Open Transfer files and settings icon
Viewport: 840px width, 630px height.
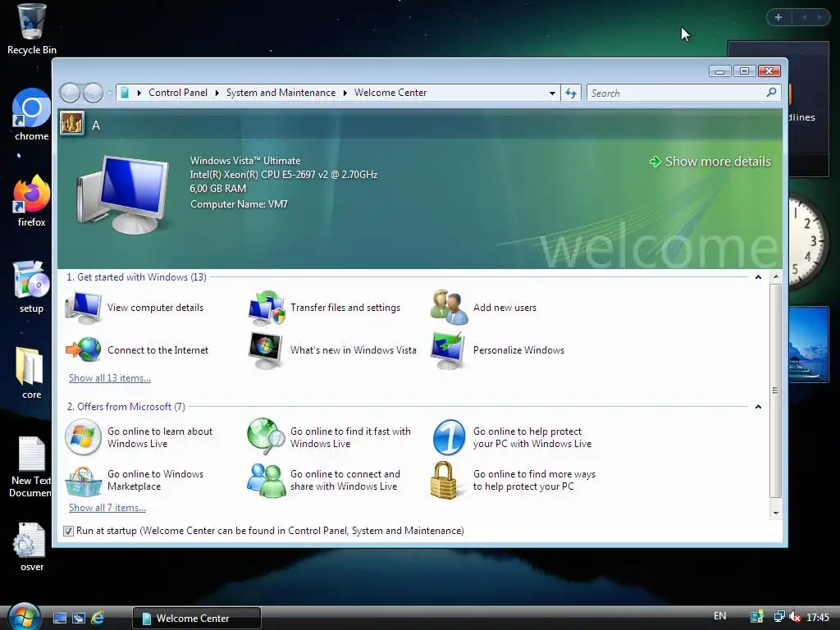(267, 308)
